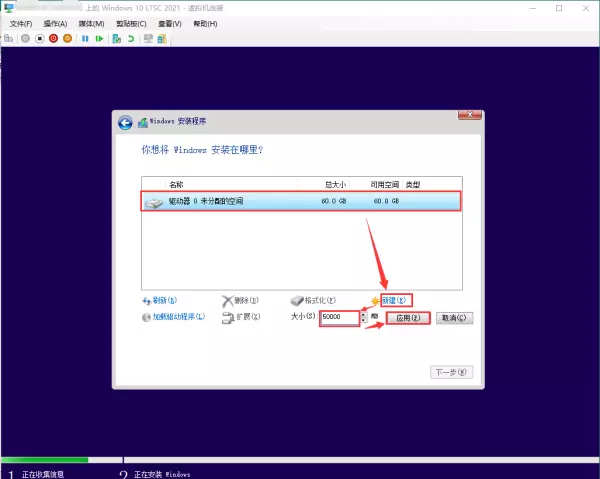The height and width of the screenshot is (479, 600).
Task: Click the Checkpoint toolbar icon
Action: (117, 39)
